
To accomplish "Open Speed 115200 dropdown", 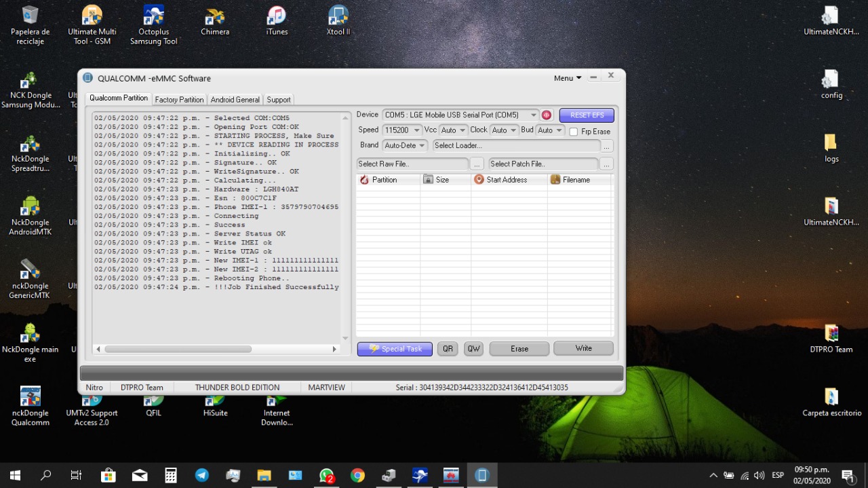I will [x=402, y=130].
